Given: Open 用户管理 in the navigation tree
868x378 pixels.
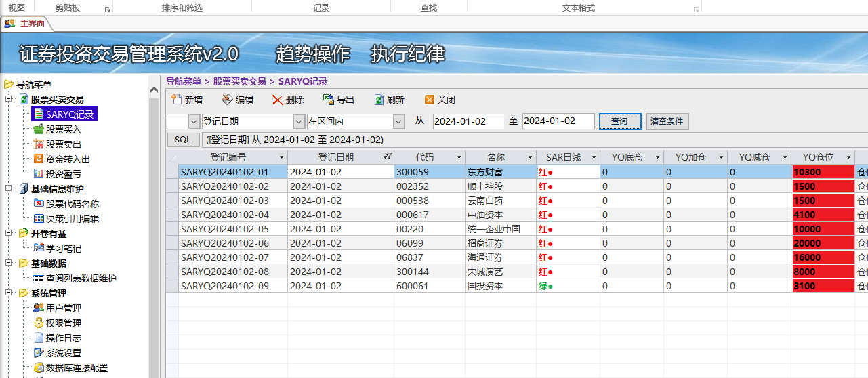Looking at the screenshot, I should [57, 308].
